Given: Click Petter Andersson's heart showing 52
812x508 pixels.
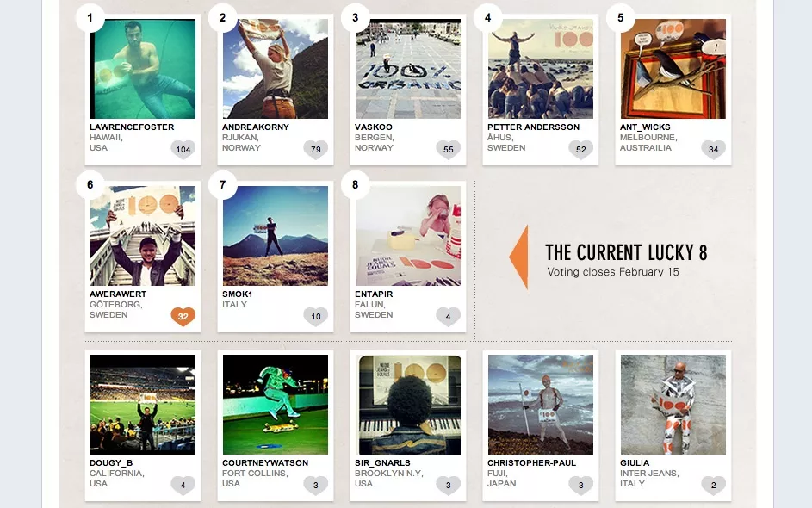Looking at the screenshot, I should [x=581, y=149].
